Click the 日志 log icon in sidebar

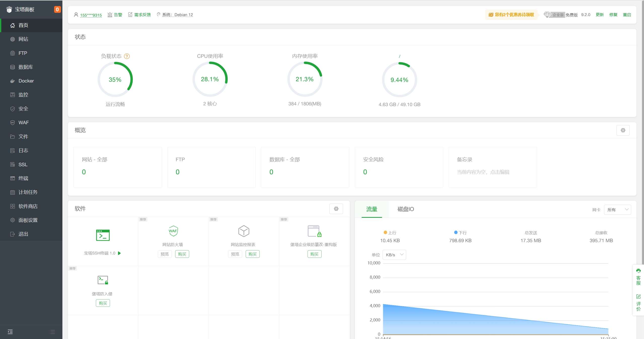point(13,150)
